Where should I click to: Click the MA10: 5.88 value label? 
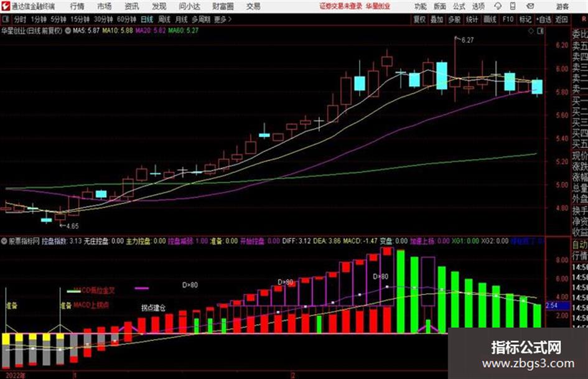tap(118, 30)
